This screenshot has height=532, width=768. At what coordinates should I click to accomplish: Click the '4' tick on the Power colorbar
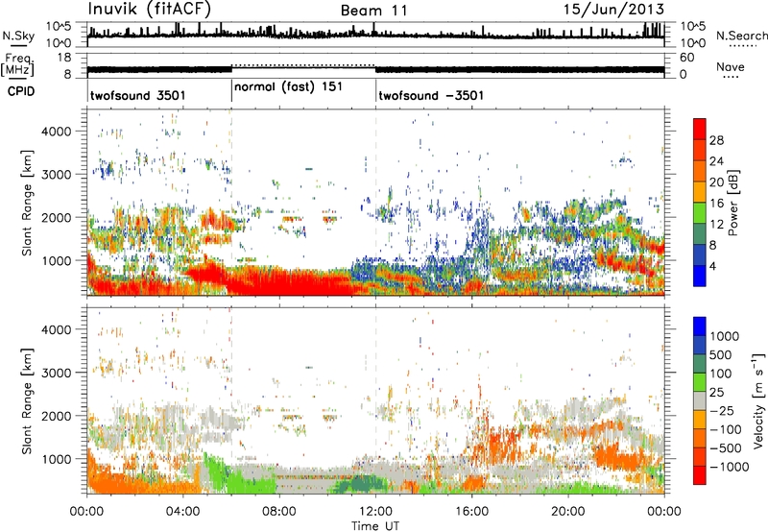(712, 266)
